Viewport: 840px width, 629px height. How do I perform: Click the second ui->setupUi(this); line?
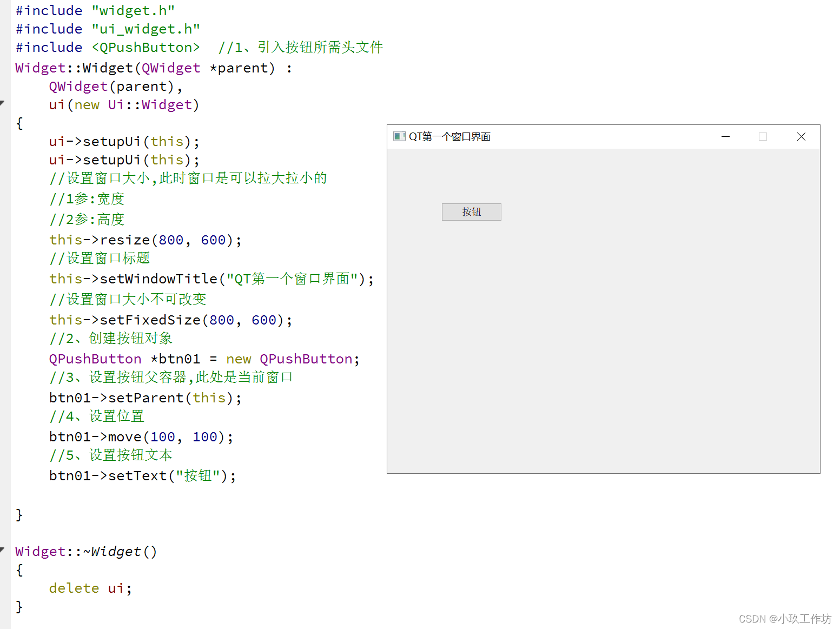pos(124,160)
